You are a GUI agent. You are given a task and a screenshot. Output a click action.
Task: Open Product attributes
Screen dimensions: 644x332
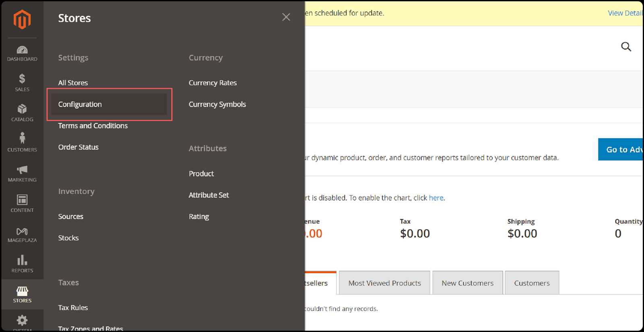pyautogui.click(x=201, y=174)
